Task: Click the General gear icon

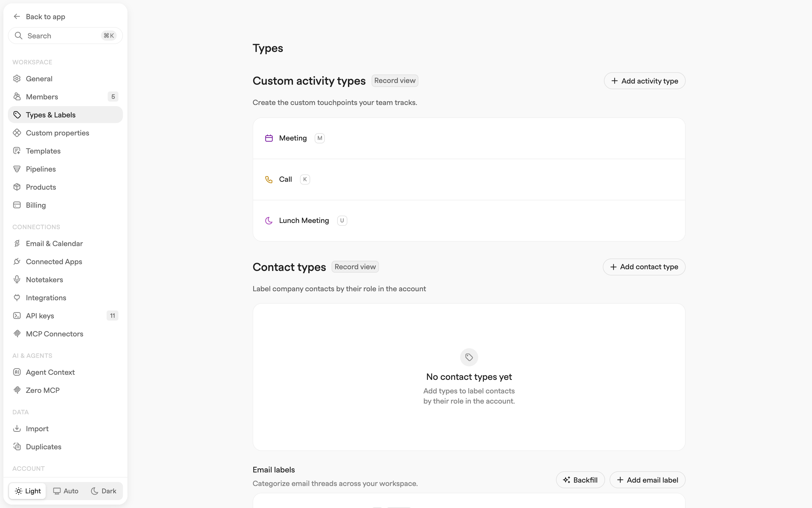Action: pos(17,79)
